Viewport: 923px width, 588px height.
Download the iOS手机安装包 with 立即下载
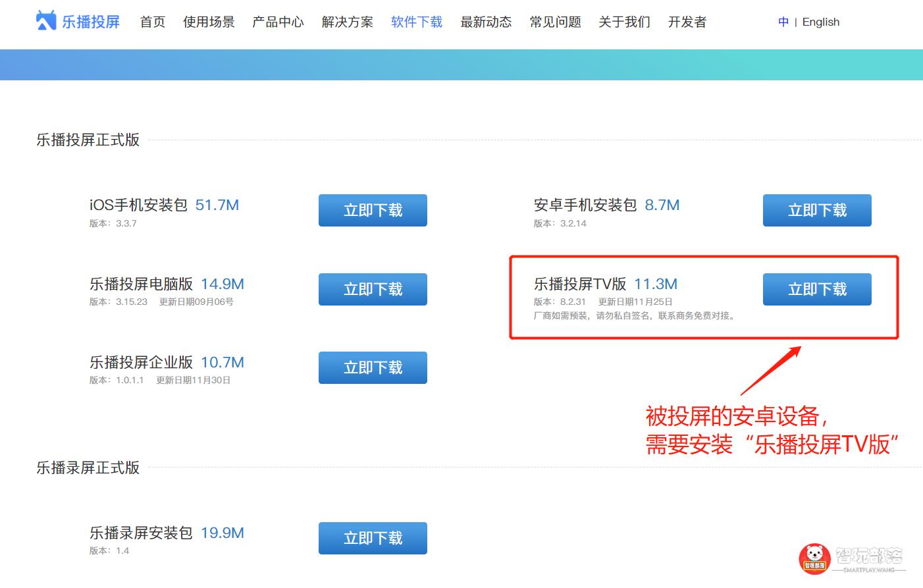373,210
